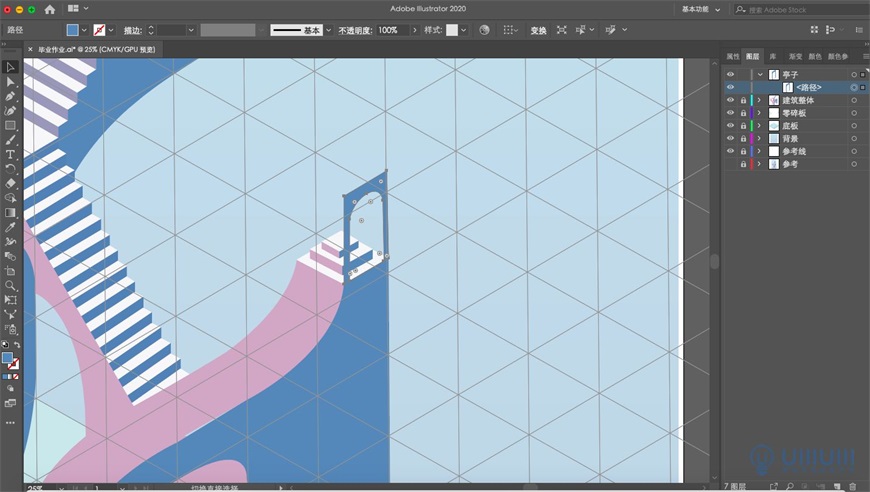Select the Selection tool arrow
This screenshot has width=870, height=492.
tap(10, 67)
